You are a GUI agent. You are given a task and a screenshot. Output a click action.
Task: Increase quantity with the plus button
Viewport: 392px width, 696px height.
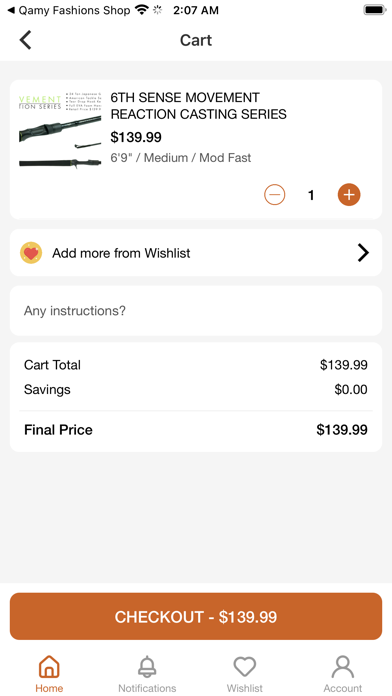pos(349,195)
